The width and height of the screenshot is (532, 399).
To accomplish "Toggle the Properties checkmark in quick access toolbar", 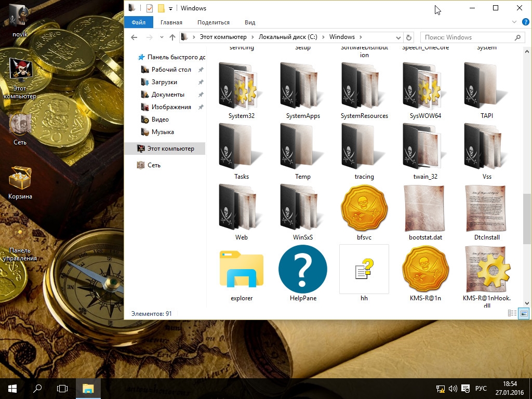I will click(x=150, y=8).
